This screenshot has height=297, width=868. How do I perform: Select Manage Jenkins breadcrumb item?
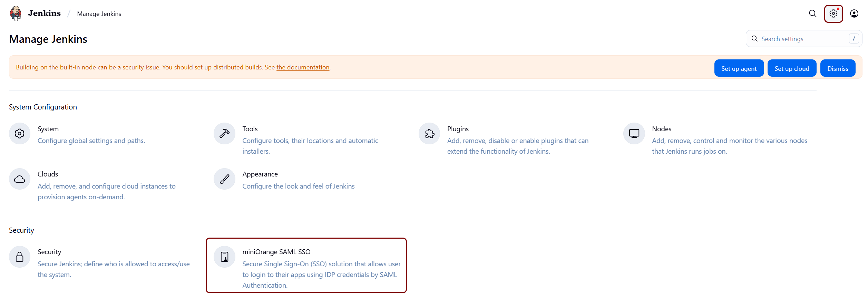pyautogui.click(x=99, y=14)
